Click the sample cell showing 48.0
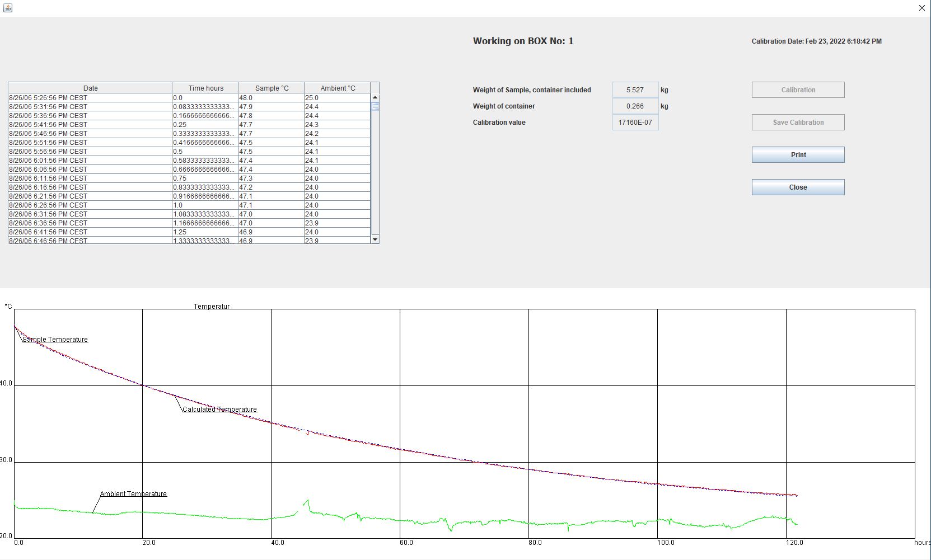 coord(272,98)
